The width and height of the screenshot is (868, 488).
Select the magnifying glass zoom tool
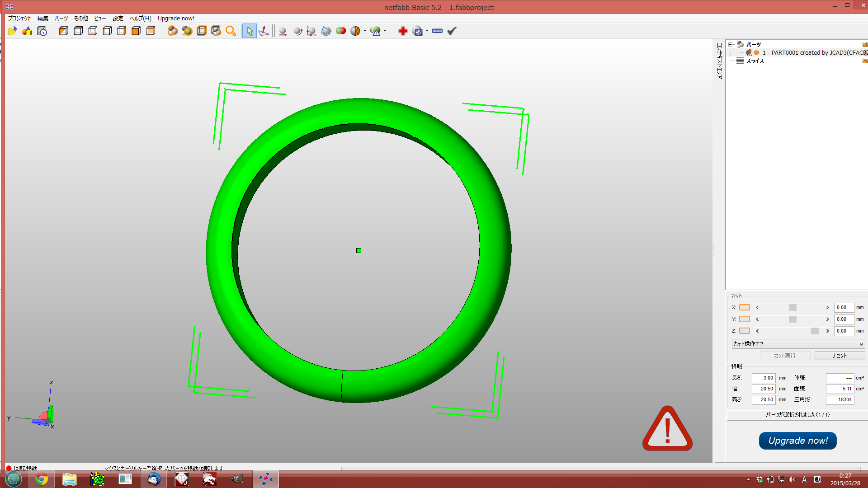pyautogui.click(x=231, y=31)
